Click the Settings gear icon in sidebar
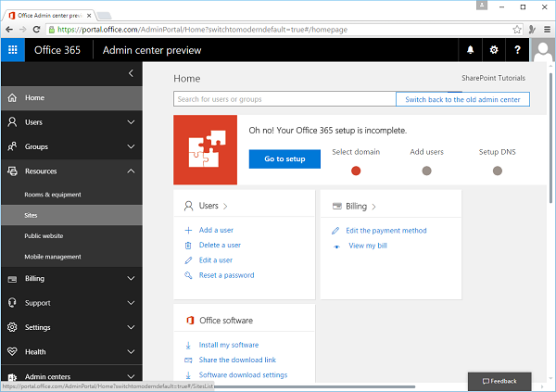This screenshot has width=556, height=392. pyautogui.click(x=12, y=327)
